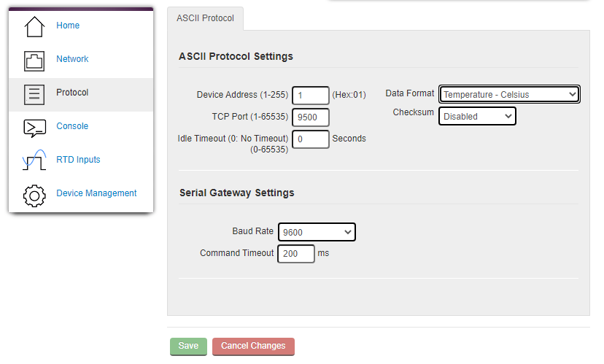The height and width of the screenshot is (364, 604).
Task: Focus the Device Address input field
Action: coord(311,95)
